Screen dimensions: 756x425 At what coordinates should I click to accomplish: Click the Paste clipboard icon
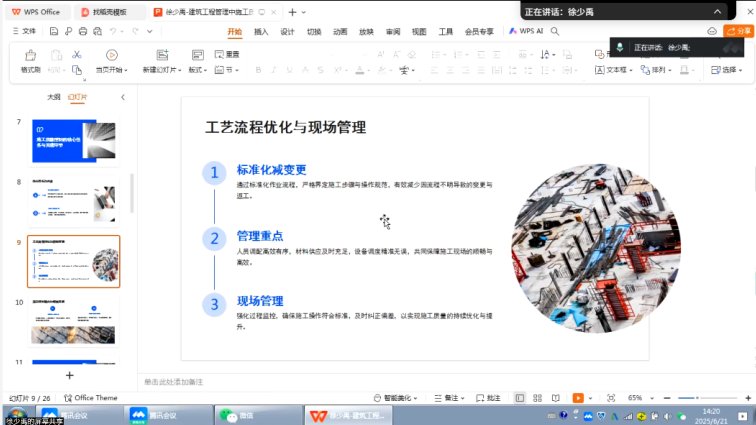[56, 55]
